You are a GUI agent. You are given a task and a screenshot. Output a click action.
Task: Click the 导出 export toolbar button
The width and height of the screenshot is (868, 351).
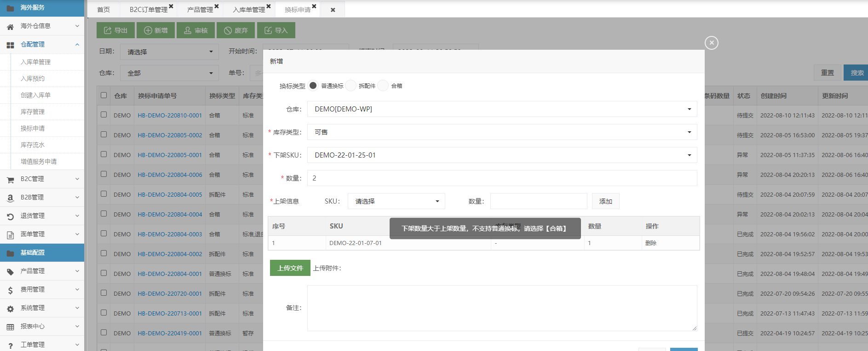click(x=115, y=30)
